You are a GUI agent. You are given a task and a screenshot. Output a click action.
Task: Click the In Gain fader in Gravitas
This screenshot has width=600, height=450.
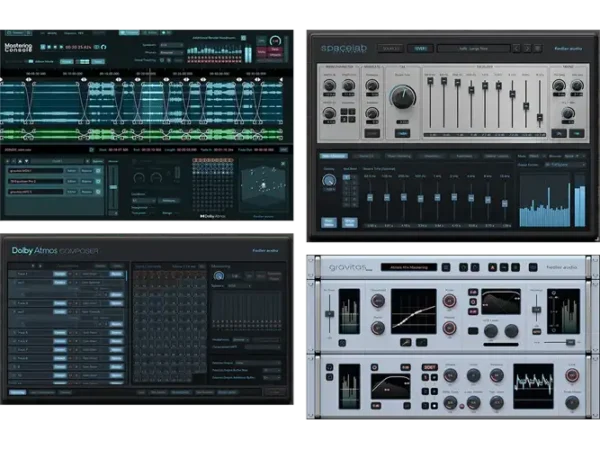click(x=329, y=314)
